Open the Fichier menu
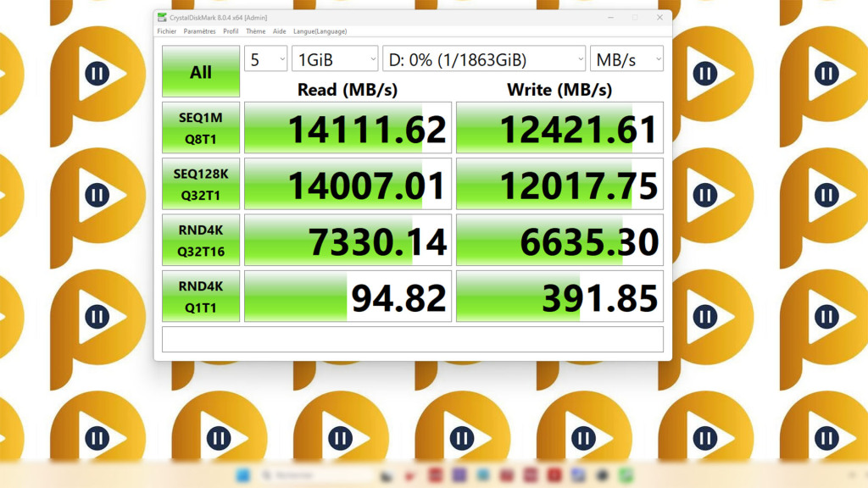This screenshot has height=488, width=868. click(x=167, y=31)
